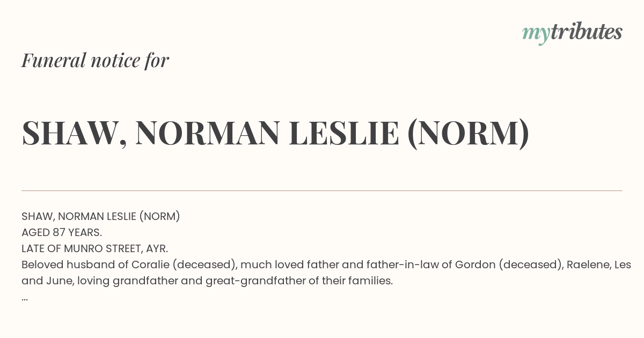644x338 pixels.
Task: Select the large SHAW, NORMAN LESLIE (NORM) title
Action: (x=275, y=134)
